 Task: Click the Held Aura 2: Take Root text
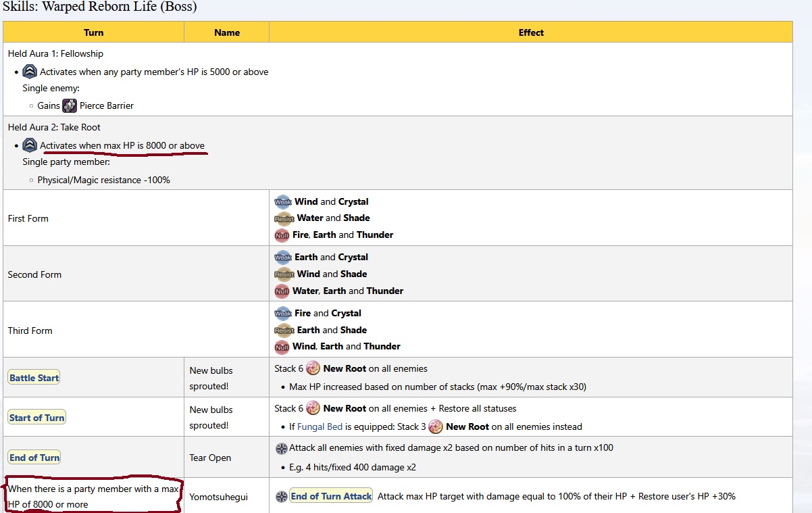(x=54, y=127)
